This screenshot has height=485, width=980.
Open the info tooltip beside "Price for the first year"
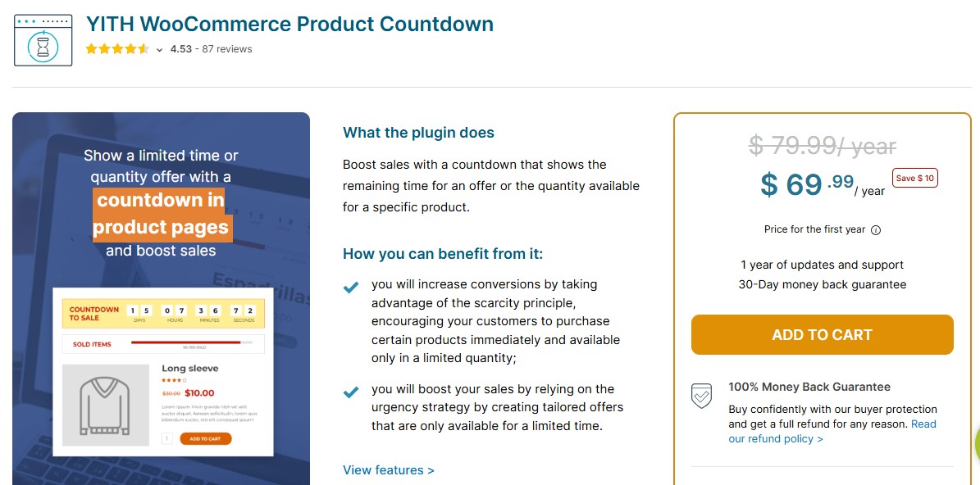876,229
